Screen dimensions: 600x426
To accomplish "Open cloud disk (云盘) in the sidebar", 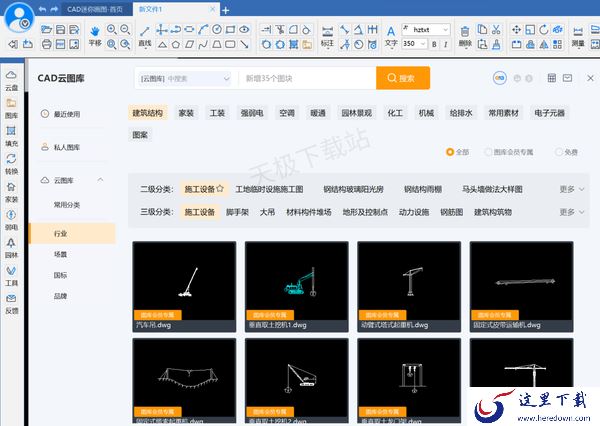I will pyautogui.click(x=11, y=81).
